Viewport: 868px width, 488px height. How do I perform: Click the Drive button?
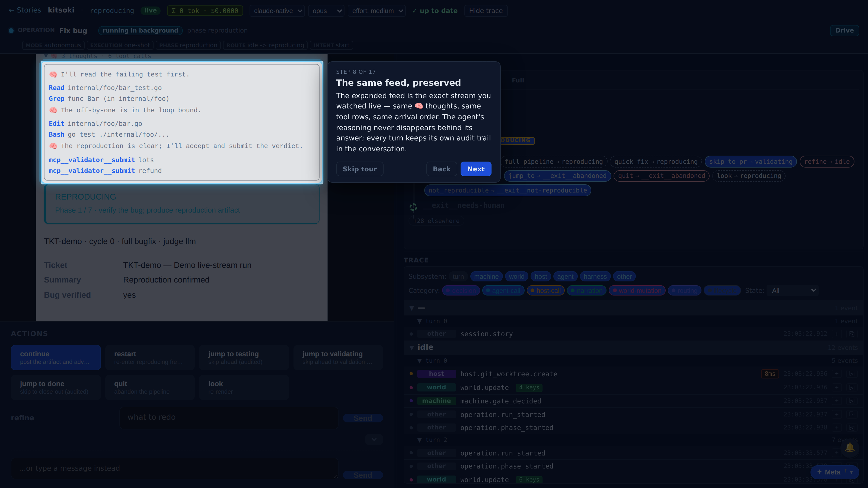tap(844, 30)
